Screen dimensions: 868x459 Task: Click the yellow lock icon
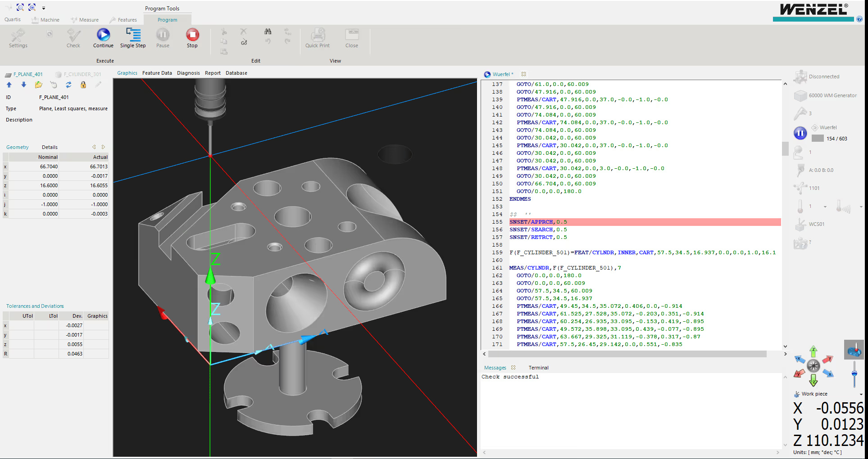[83, 85]
